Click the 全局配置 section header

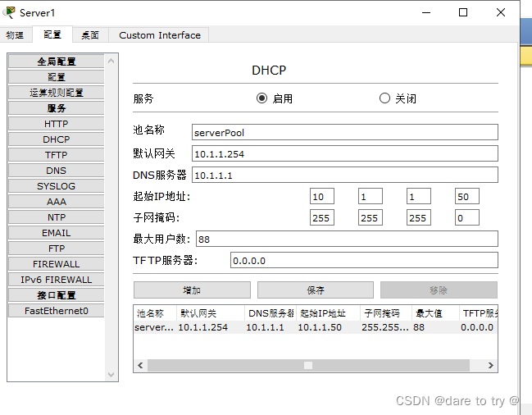[57, 62]
